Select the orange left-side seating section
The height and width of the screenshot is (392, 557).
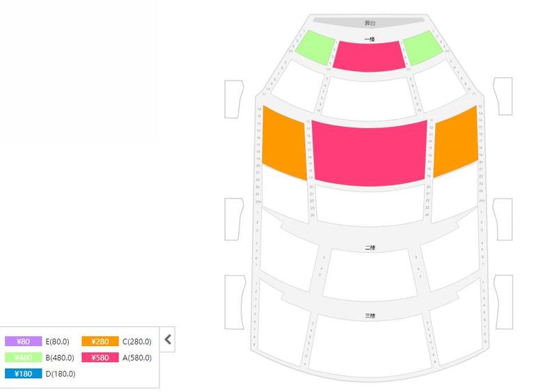(283, 144)
